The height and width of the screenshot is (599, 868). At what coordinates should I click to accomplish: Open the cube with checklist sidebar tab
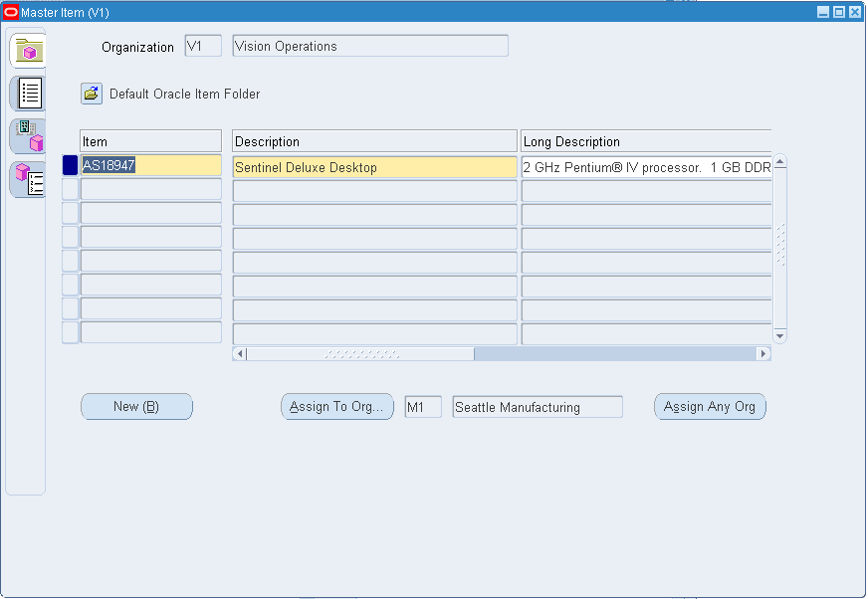(x=28, y=179)
